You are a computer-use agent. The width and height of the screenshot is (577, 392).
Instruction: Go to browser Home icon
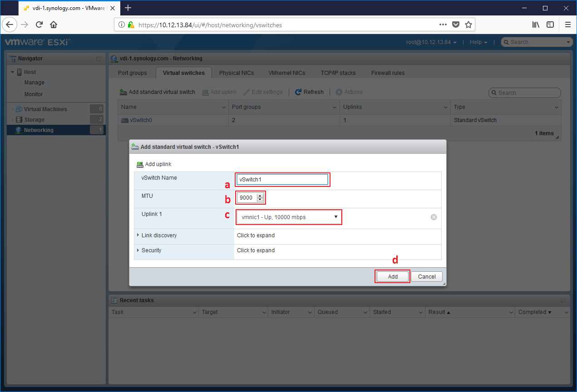(54, 24)
